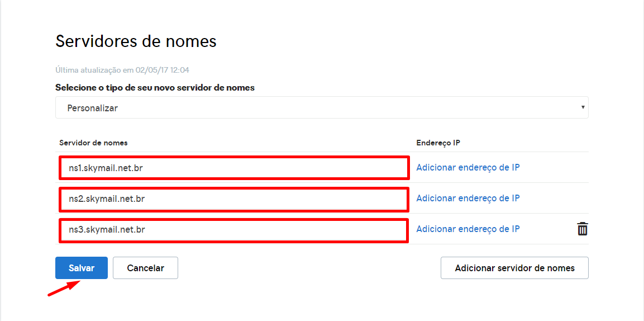
Task: Click the 02/05/17 12:04 timestamp
Action: coord(166,70)
